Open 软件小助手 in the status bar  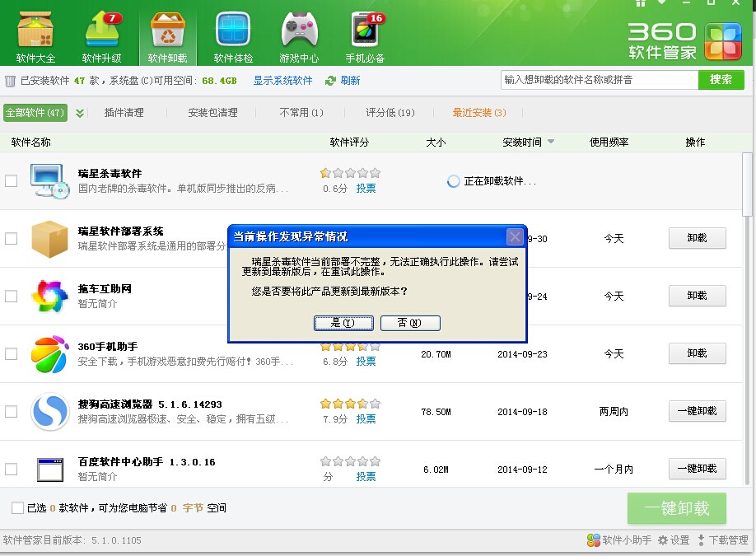619,540
